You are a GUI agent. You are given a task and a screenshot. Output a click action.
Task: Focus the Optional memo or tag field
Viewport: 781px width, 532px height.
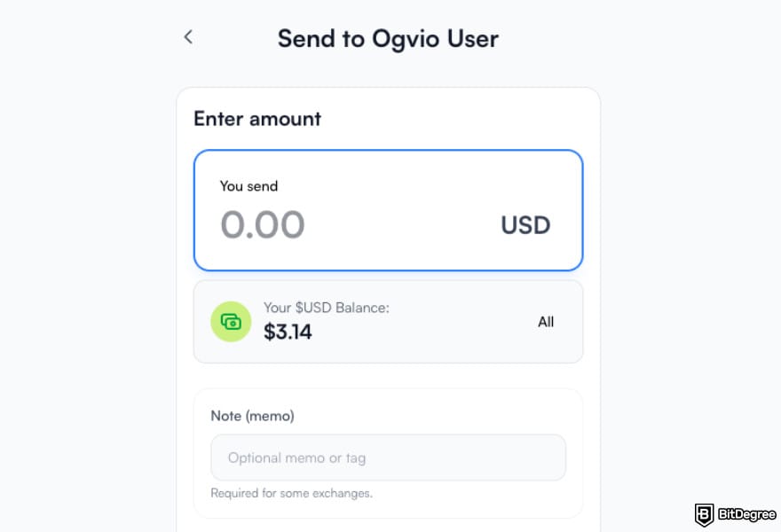click(388, 457)
